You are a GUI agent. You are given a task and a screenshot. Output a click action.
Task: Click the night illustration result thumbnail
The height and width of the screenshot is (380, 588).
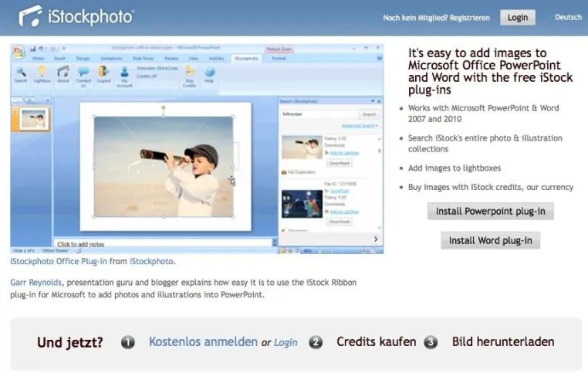(302, 204)
